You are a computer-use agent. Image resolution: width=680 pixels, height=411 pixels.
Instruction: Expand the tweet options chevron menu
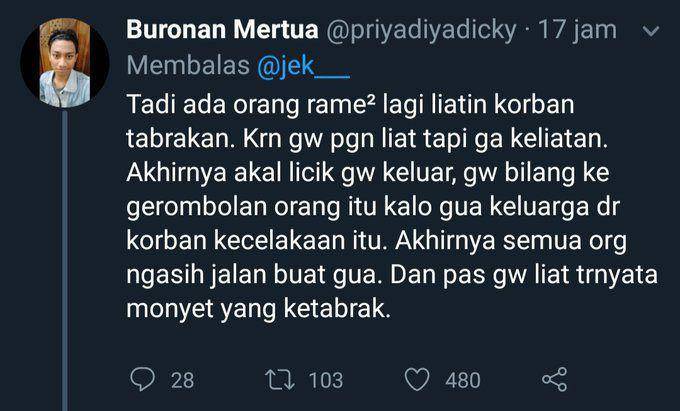click(651, 31)
